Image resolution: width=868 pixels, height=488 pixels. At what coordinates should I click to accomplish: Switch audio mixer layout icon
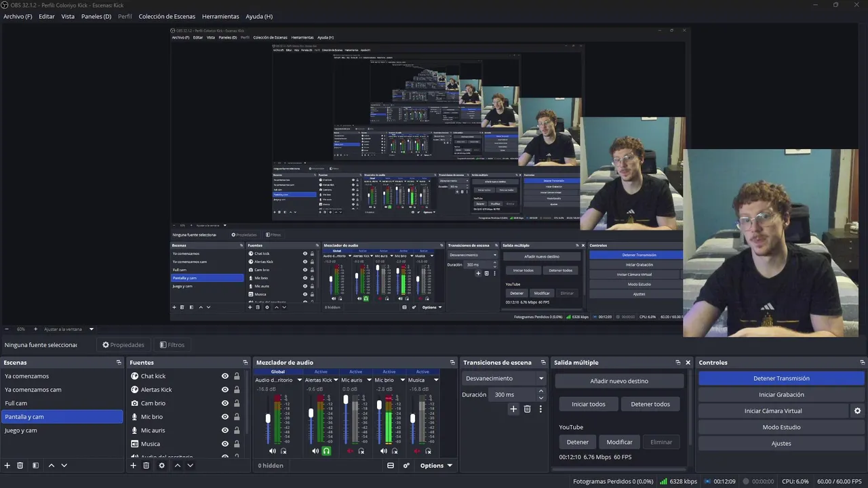(x=391, y=466)
